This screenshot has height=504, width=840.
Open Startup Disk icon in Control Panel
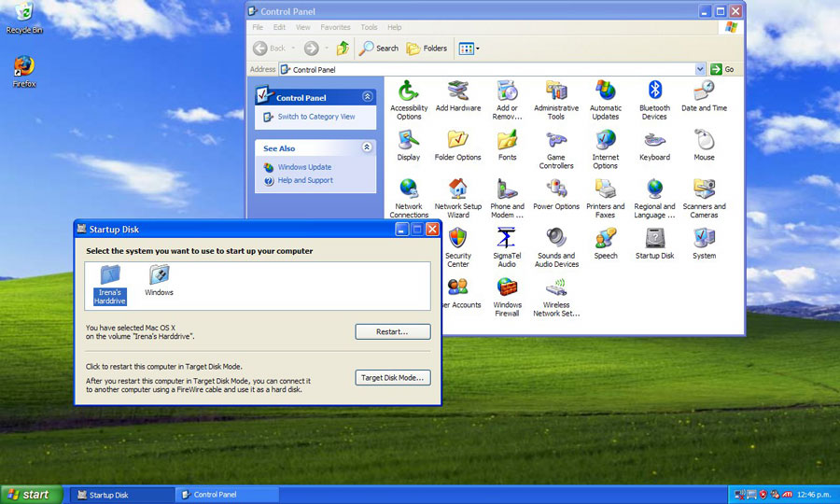click(x=654, y=244)
